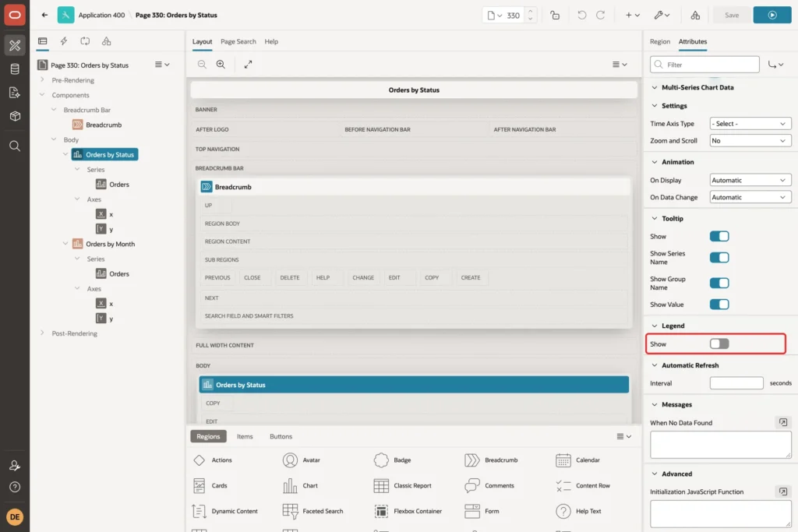Viewport: 798px width, 532px height.
Task: Select Orders by Status region in layout
Action: (x=414, y=385)
